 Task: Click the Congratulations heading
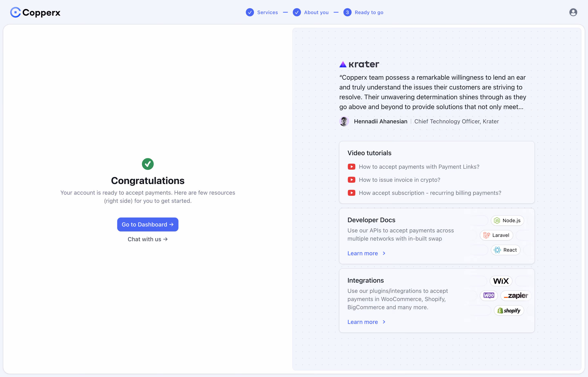(x=148, y=181)
